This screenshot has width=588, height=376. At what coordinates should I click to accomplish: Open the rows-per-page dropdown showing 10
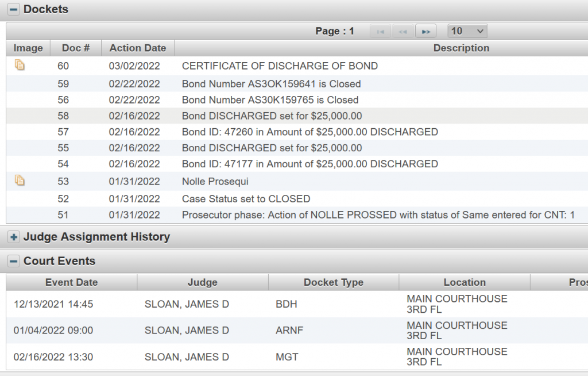tap(467, 31)
